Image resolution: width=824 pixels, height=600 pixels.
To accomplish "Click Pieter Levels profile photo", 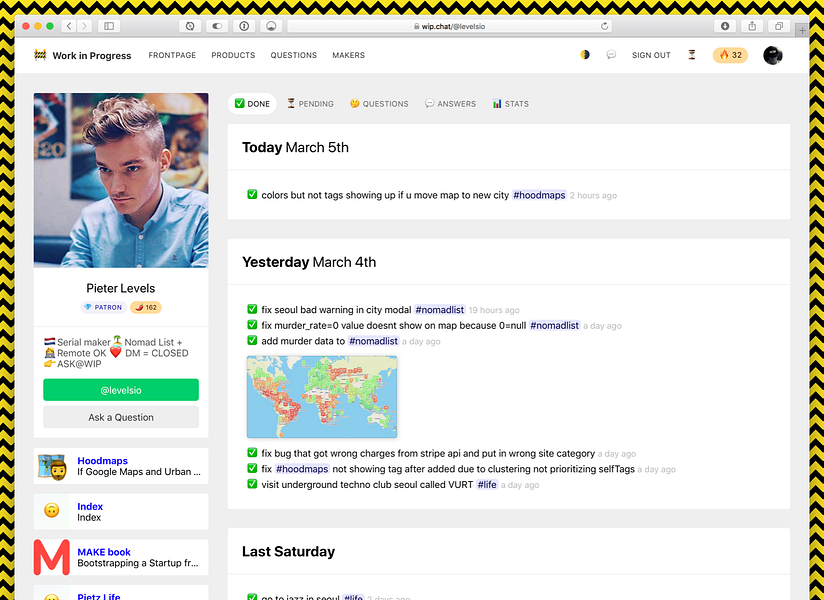I will pyautogui.click(x=121, y=180).
